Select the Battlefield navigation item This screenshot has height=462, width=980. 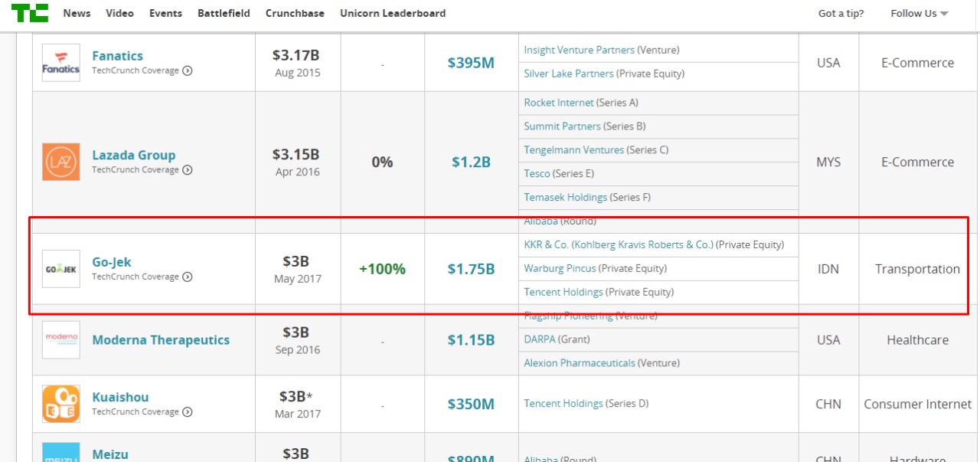point(224,13)
